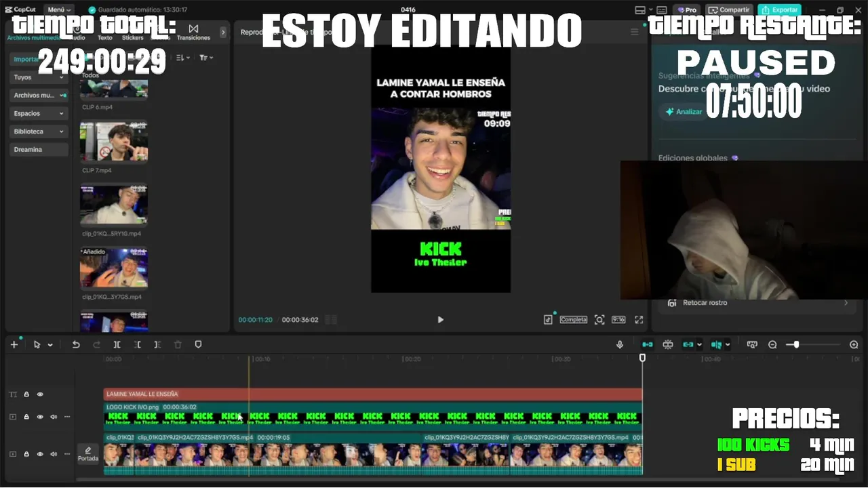Toggle the main track magnet
The image size is (868, 488).
point(648,344)
